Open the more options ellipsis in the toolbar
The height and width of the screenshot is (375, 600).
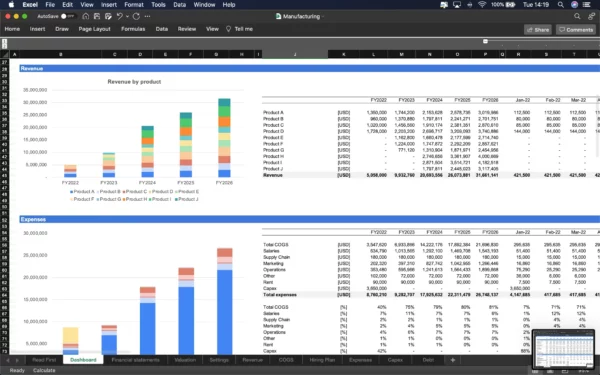tap(147, 16)
